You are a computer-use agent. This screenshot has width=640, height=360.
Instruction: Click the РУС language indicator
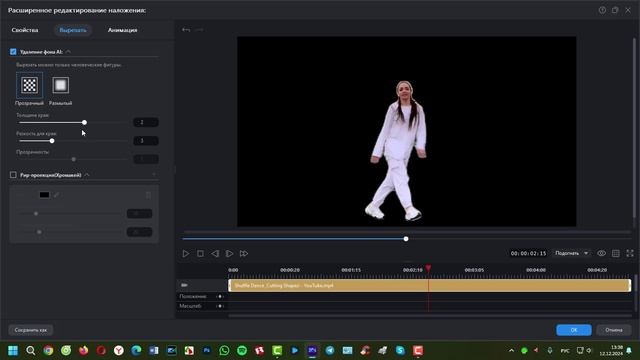pyautogui.click(x=565, y=351)
